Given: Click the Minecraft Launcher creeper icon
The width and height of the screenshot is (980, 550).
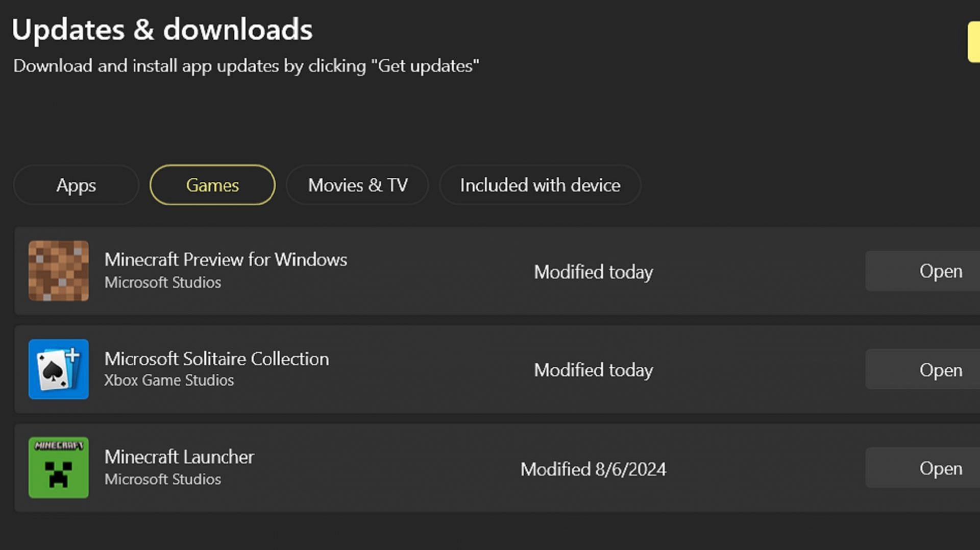Looking at the screenshot, I should pyautogui.click(x=58, y=468).
